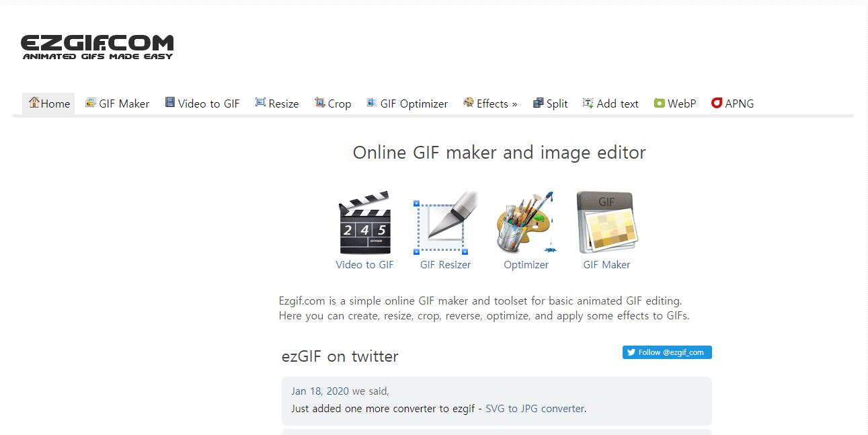Click the Add text icon in the navbar
This screenshot has width=868, height=435.
coord(588,104)
